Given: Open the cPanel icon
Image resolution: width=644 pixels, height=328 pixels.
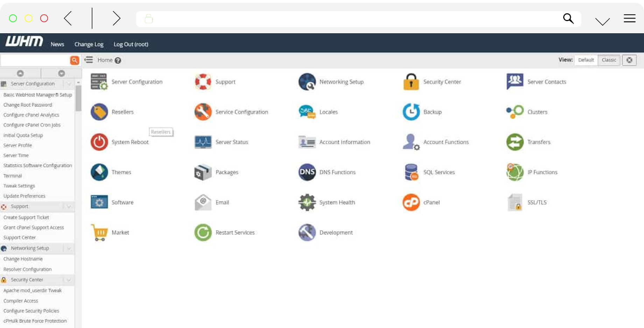Looking at the screenshot, I should click(411, 202).
